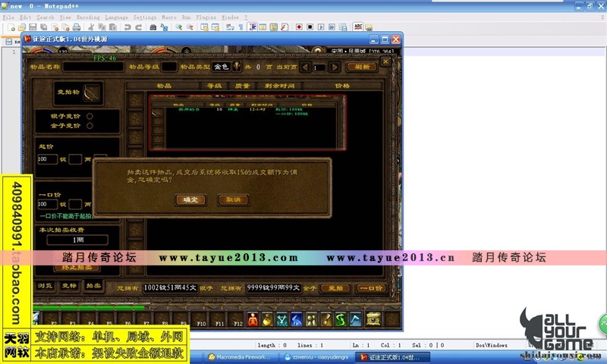Click the 价格 column header in auction list
The height and width of the screenshot is (364, 607).
(x=342, y=86)
